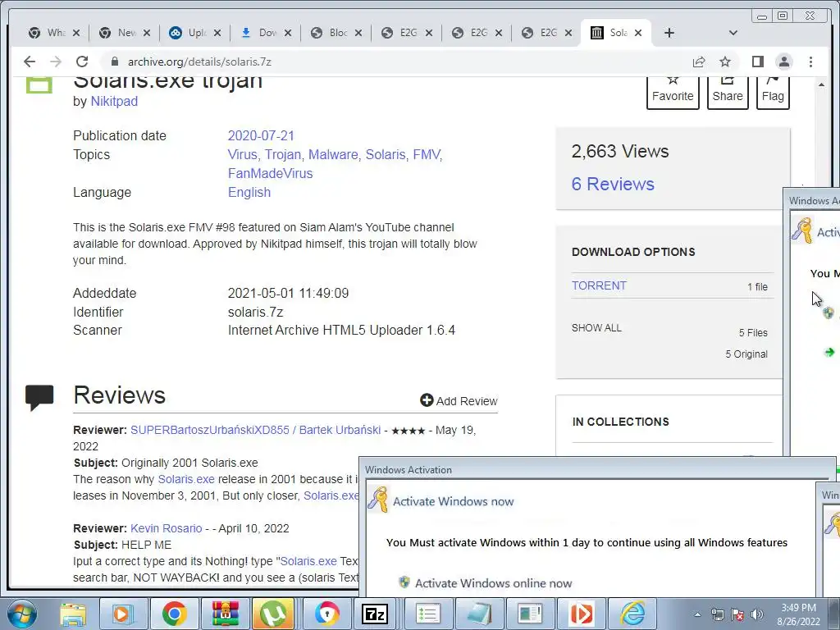
Task: Click the network tray icon
Action: (717, 614)
